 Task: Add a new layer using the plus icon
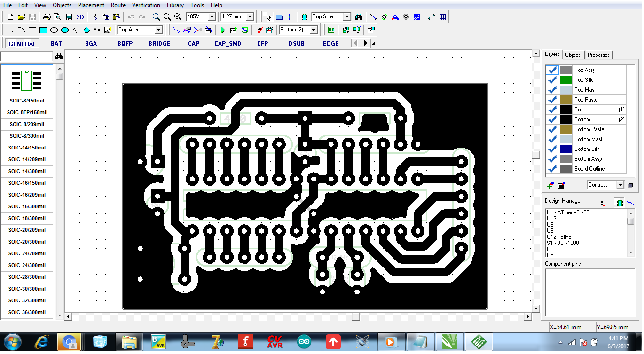point(550,185)
